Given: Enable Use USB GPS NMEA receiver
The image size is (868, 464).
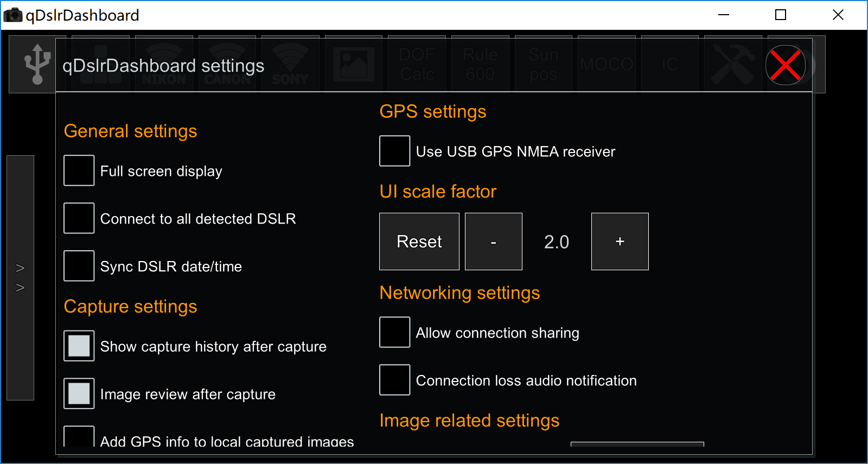Looking at the screenshot, I should point(394,151).
